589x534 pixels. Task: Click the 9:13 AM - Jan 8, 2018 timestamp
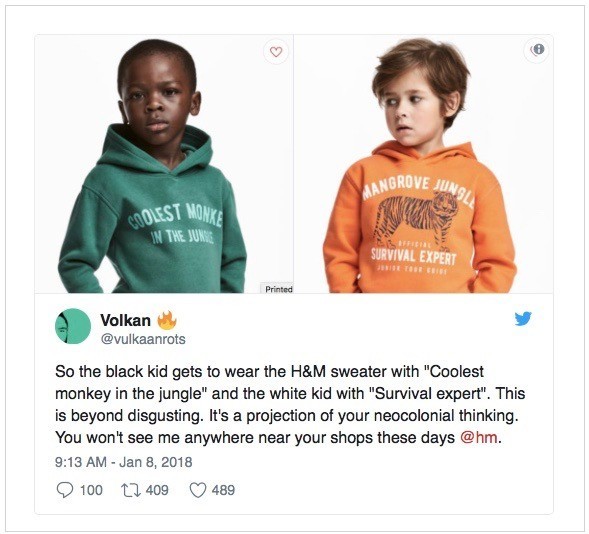(124, 462)
